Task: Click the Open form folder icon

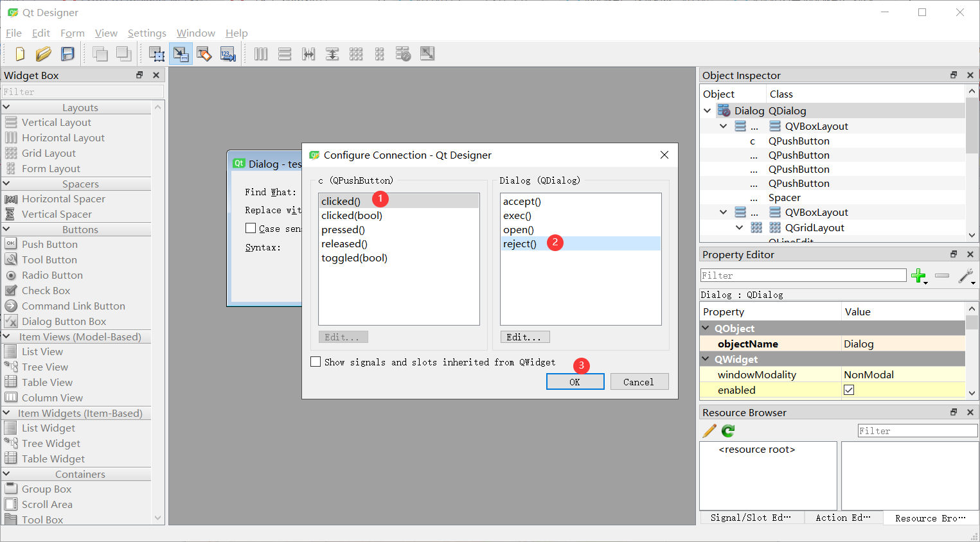Action: (44, 54)
